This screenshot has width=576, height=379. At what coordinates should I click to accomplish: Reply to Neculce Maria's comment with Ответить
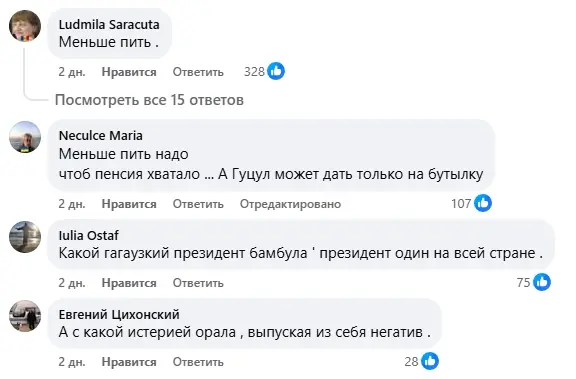[198, 204]
